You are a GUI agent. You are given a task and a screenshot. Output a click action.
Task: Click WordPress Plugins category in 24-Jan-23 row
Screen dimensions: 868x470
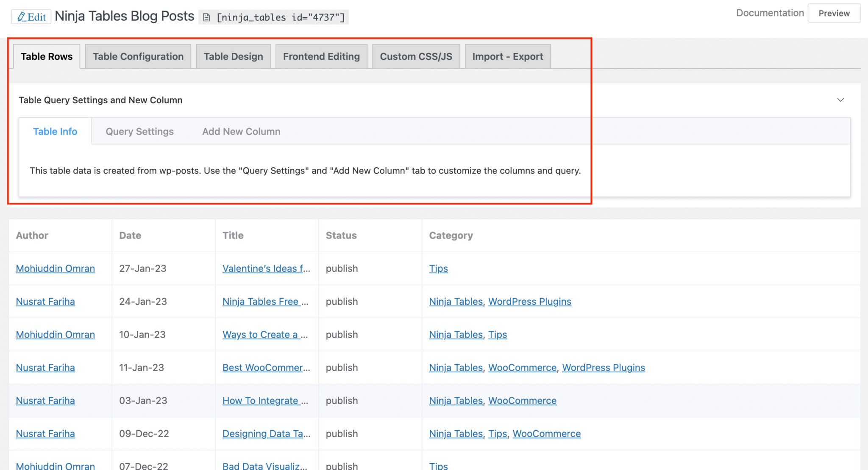(x=529, y=301)
